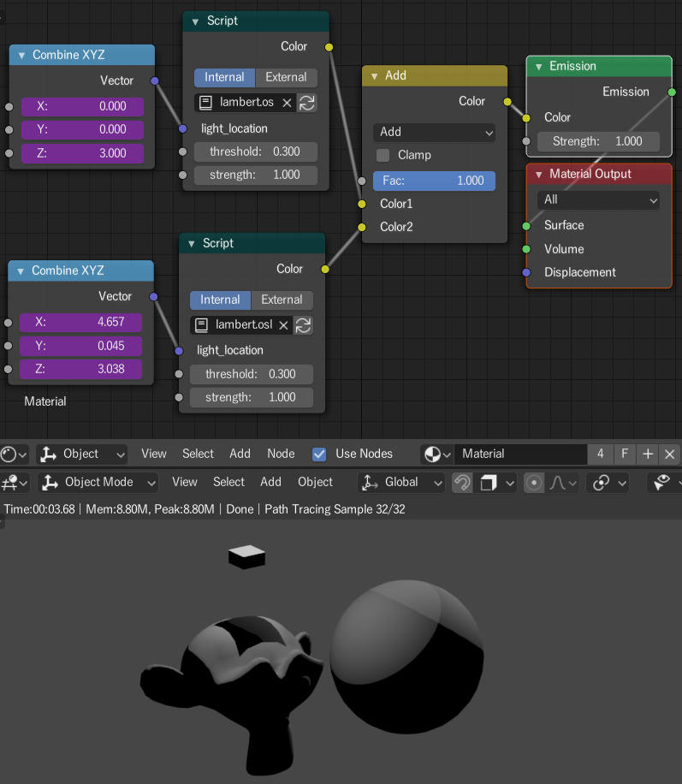
Task: Click threshold field in upper Script node
Action: pyautogui.click(x=256, y=152)
